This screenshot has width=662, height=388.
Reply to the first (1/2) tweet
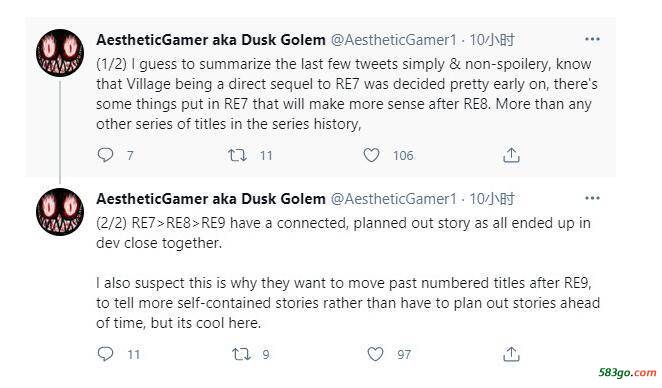(x=105, y=155)
